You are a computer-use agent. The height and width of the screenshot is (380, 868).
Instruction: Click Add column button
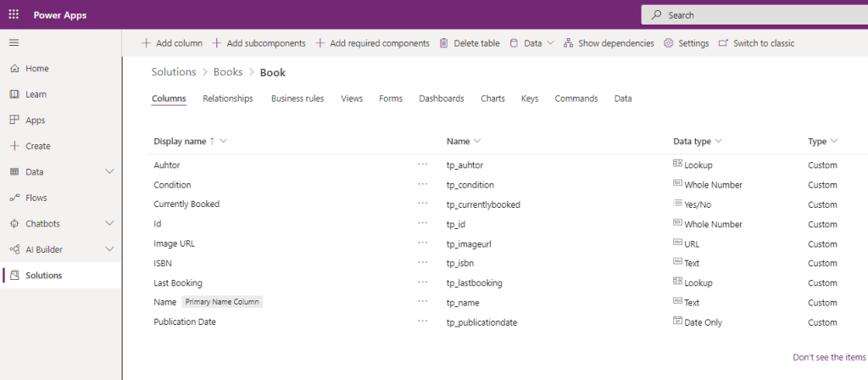171,43
